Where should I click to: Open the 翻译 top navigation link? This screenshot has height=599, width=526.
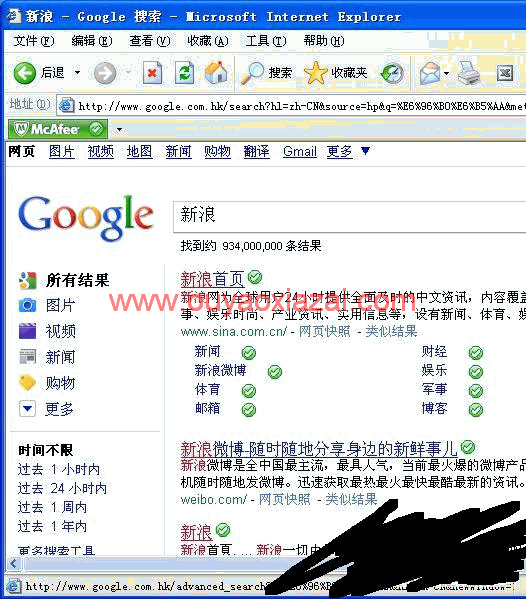pos(256,152)
